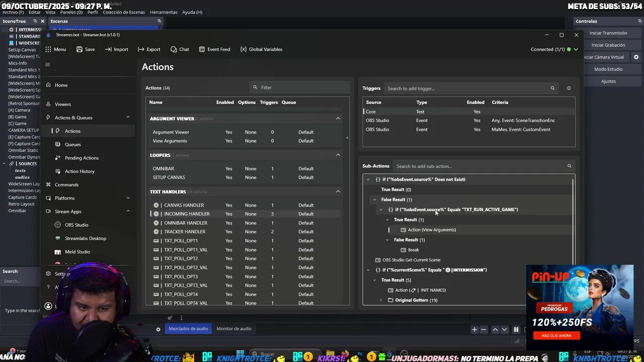The height and width of the screenshot is (362, 644).
Task: Click the Save disk icon
Action: tap(79, 49)
